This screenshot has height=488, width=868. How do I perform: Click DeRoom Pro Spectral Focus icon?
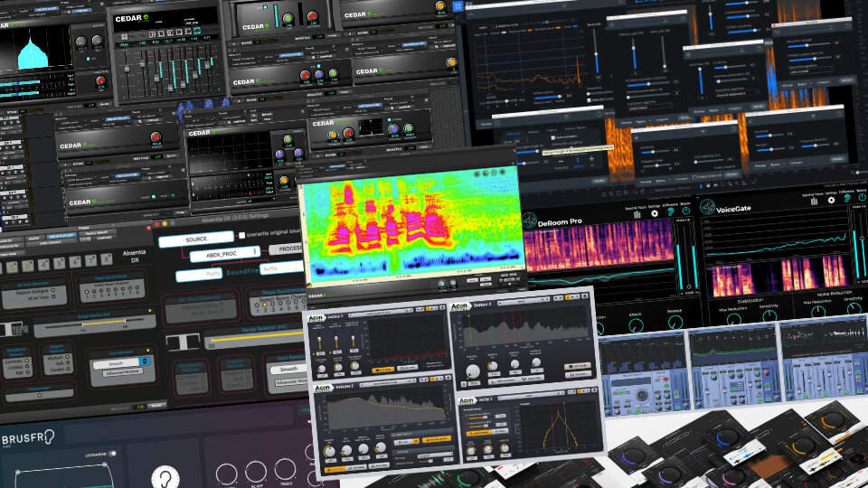pyautogui.click(x=637, y=215)
